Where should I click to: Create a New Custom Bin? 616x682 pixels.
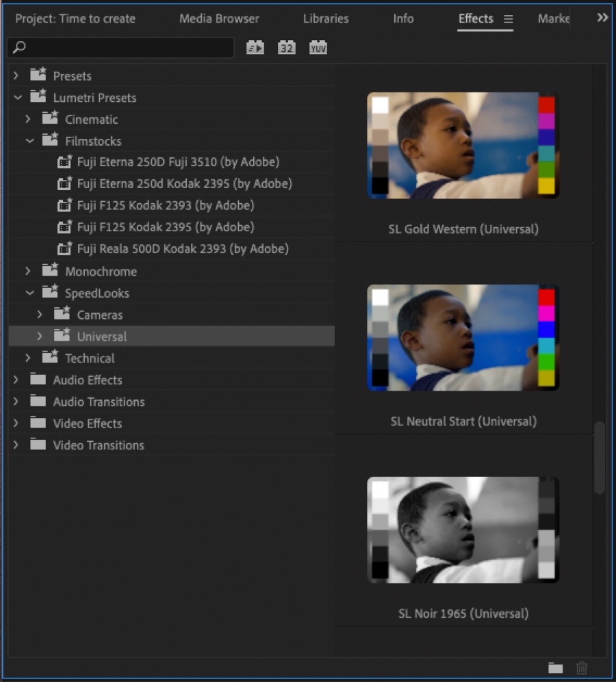[556, 668]
